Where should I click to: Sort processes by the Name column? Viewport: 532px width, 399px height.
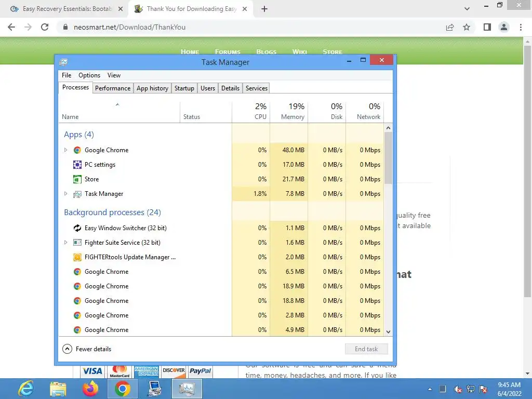pyautogui.click(x=119, y=112)
